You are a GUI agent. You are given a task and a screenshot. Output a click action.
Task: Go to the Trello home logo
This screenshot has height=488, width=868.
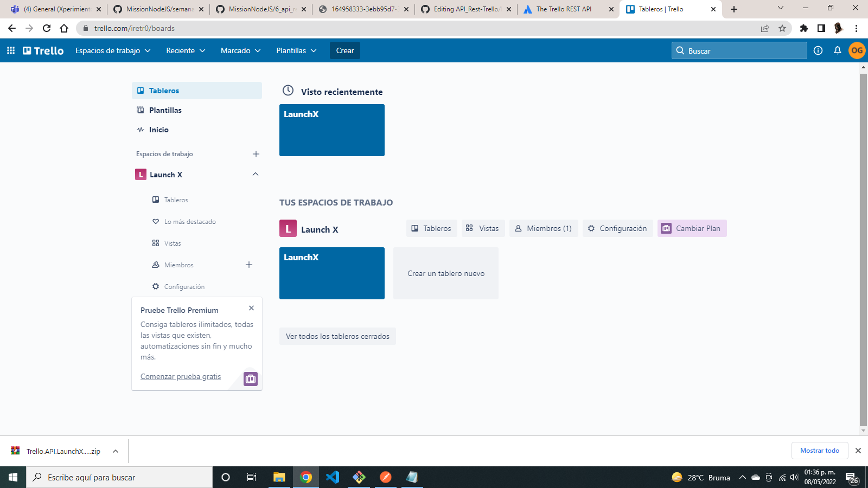[x=43, y=50]
